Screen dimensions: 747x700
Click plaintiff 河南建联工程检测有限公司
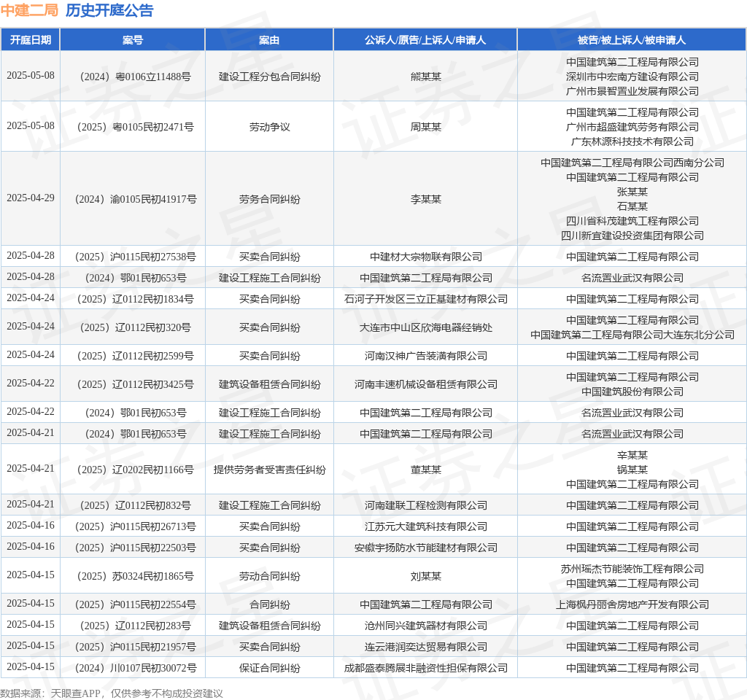pyautogui.click(x=426, y=505)
